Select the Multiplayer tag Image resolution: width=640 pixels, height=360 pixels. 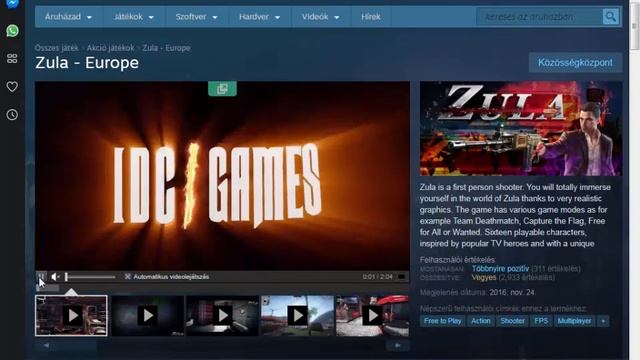coord(574,321)
